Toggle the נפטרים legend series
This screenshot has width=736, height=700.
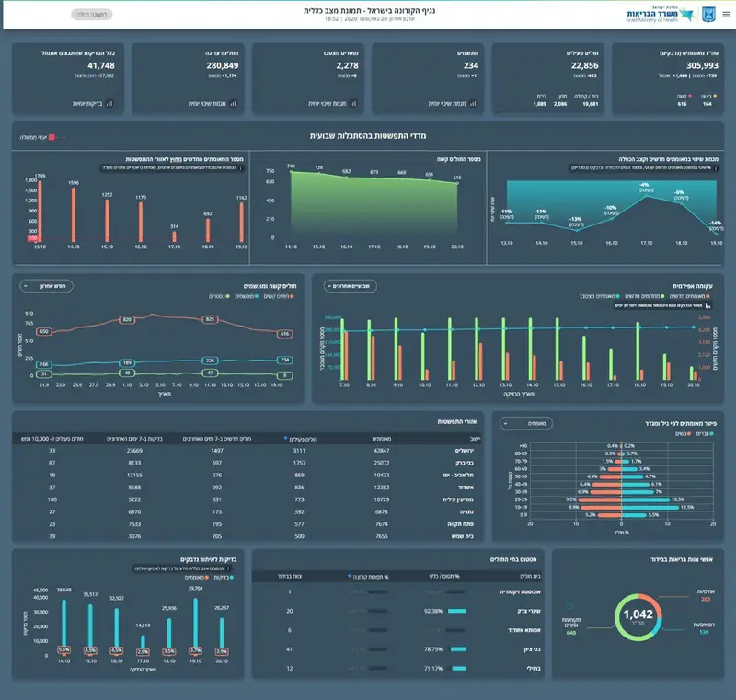click(x=219, y=296)
